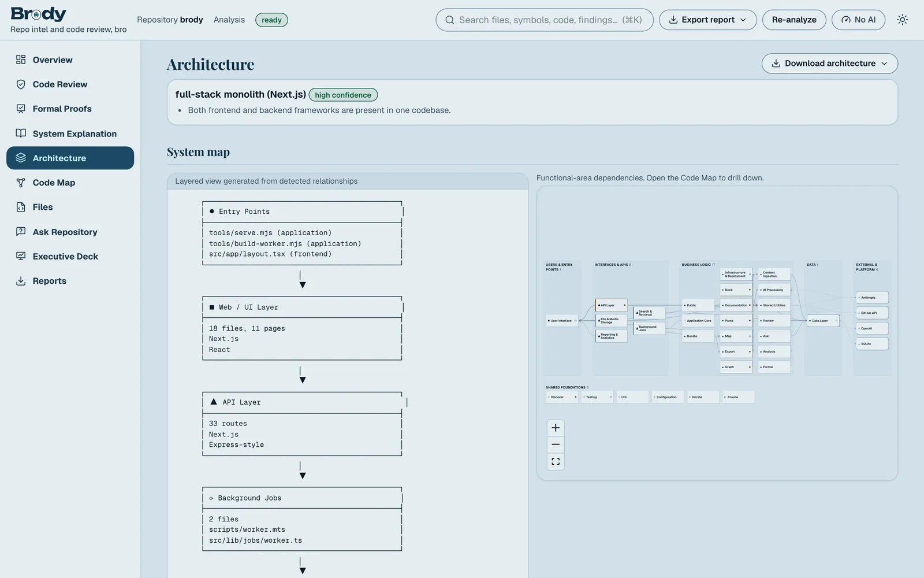Click the ready status badge

[x=271, y=20]
